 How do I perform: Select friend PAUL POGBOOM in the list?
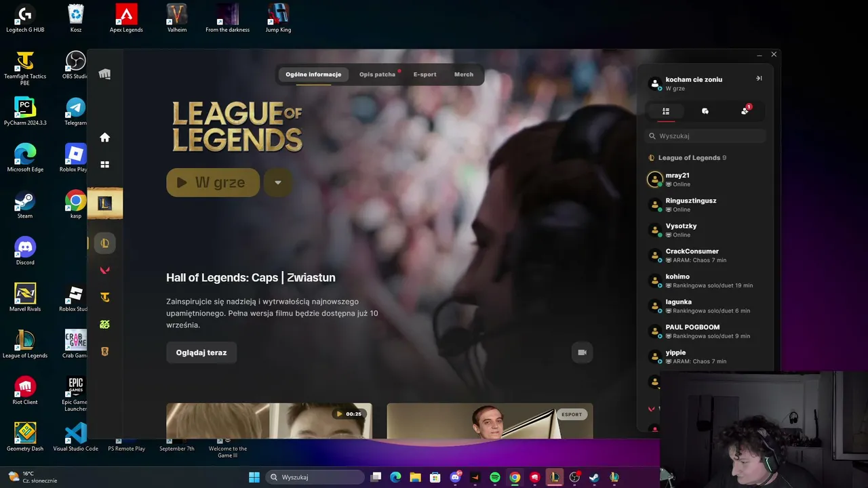click(x=705, y=331)
